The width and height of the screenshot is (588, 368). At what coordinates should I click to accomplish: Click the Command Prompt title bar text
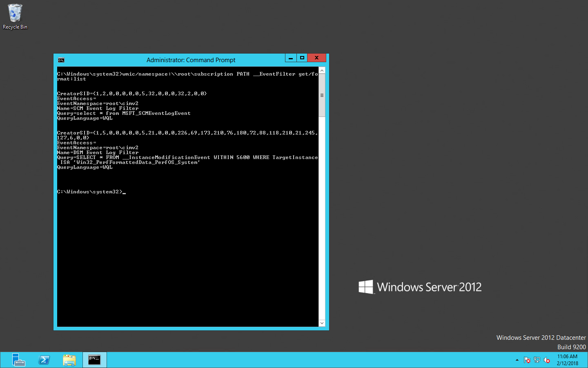(x=191, y=60)
